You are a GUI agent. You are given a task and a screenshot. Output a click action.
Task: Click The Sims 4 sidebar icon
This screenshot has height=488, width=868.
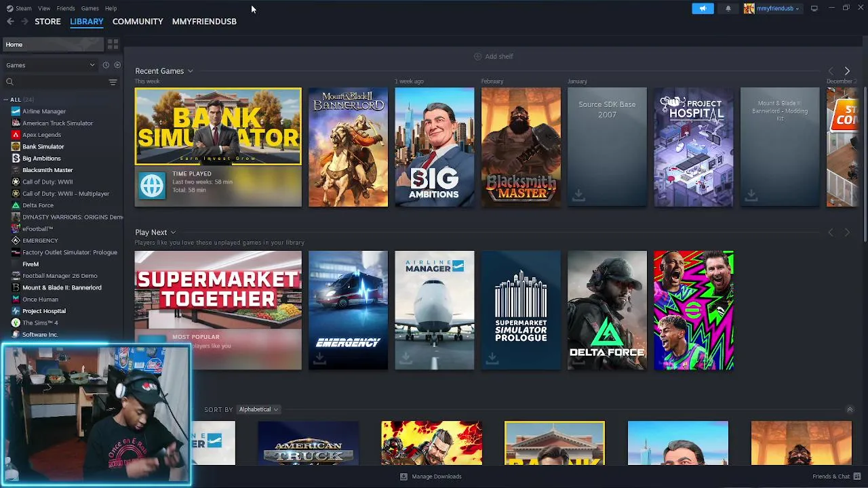pyautogui.click(x=16, y=323)
